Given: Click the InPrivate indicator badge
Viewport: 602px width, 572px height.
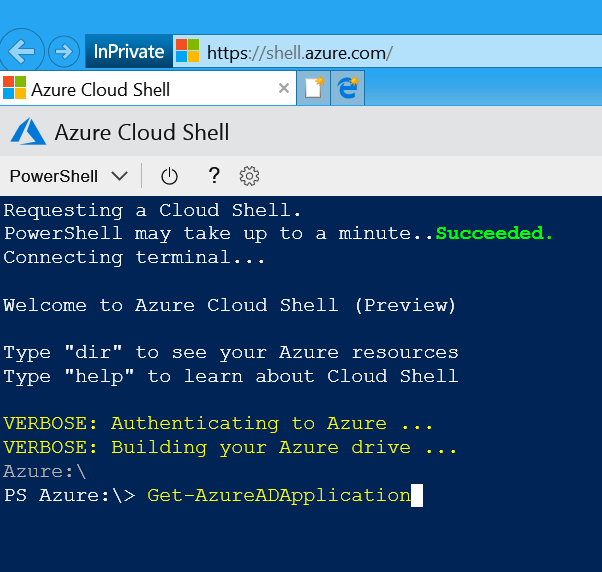Looking at the screenshot, I should click(128, 51).
